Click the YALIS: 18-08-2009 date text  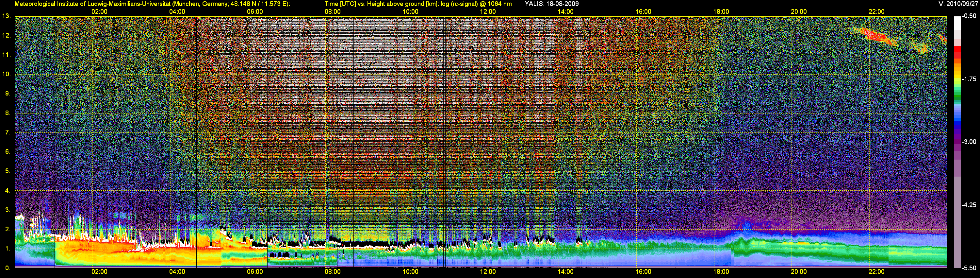pos(551,4)
